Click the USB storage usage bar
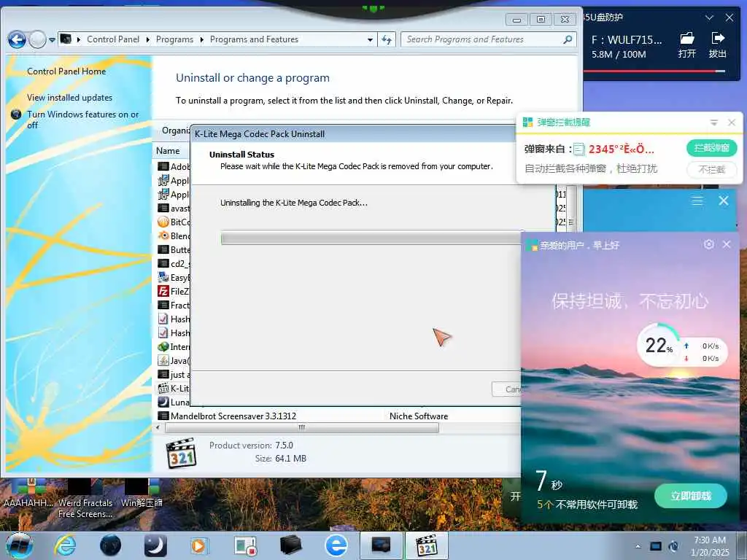Image resolution: width=747 pixels, height=560 pixels. click(654, 71)
